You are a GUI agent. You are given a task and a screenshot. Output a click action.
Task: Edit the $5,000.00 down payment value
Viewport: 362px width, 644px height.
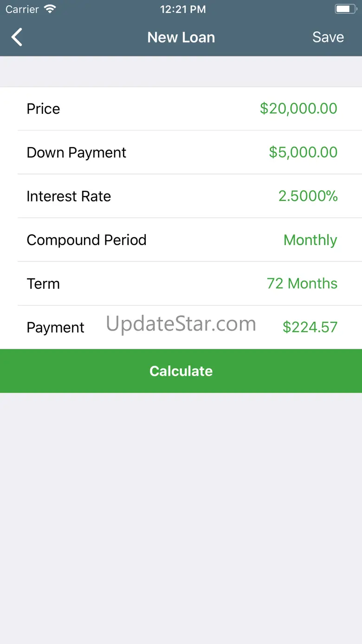click(303, 152)
